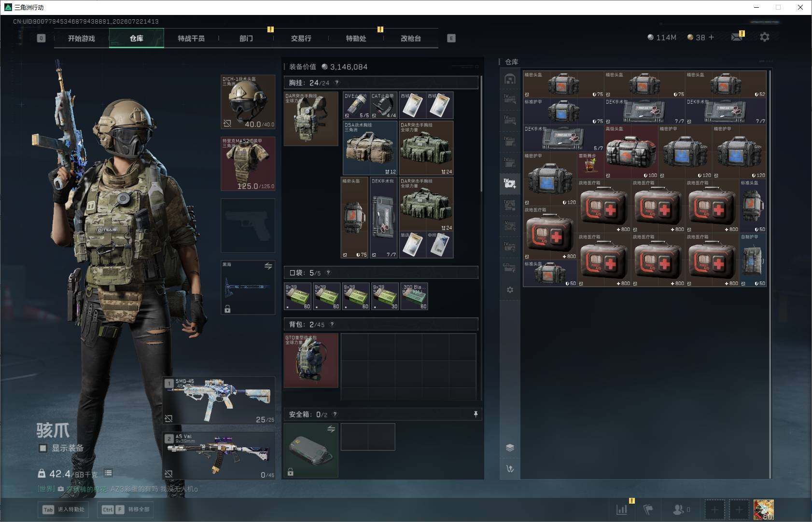Click the sort icon at sidebar bottom

click(510, 468)
